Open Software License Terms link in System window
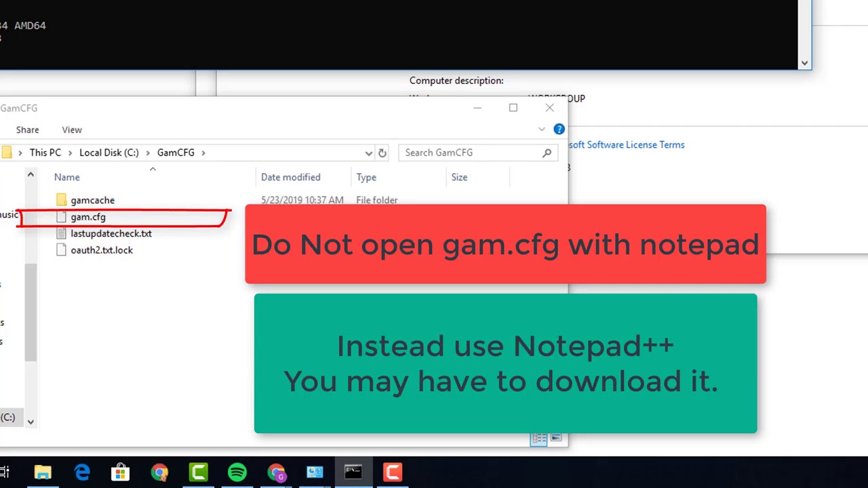This screenshot has height=488, width=868. (x=626, y=145)
